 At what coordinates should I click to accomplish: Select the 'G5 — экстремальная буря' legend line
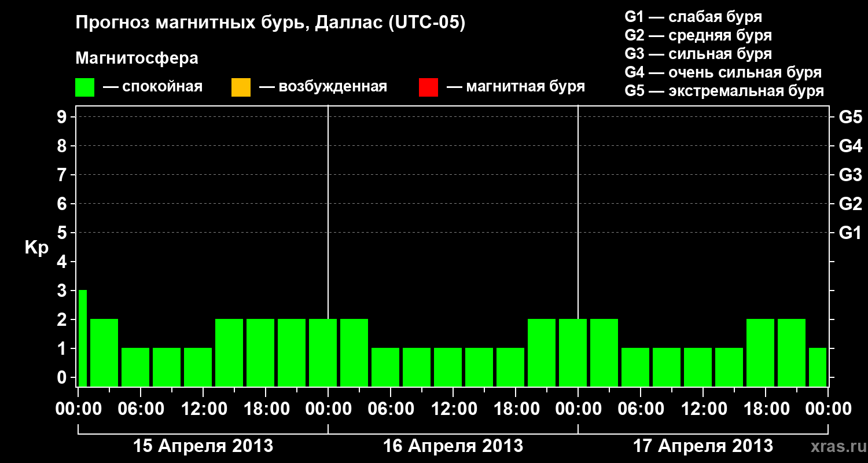pyautogui.click(x=724, y=91)
